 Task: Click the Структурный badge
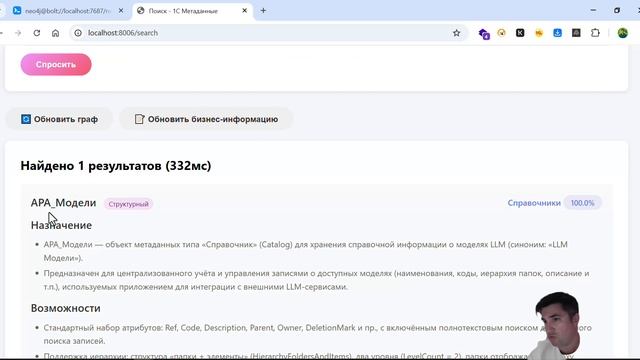coord(128,204)
